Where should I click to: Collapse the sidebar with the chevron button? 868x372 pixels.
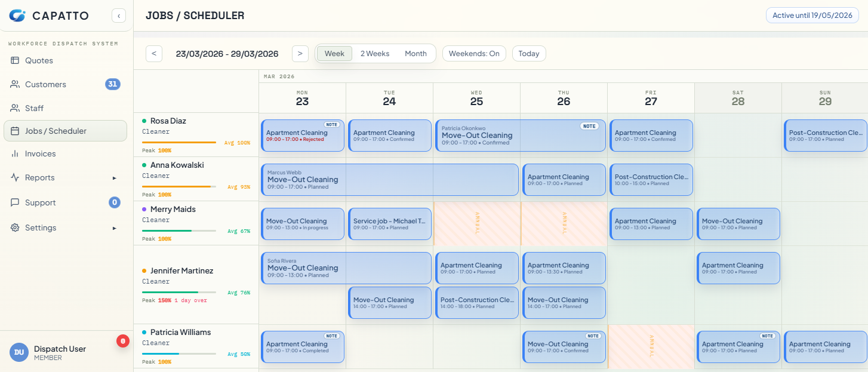pyautogui.click(x=119, y=16)
